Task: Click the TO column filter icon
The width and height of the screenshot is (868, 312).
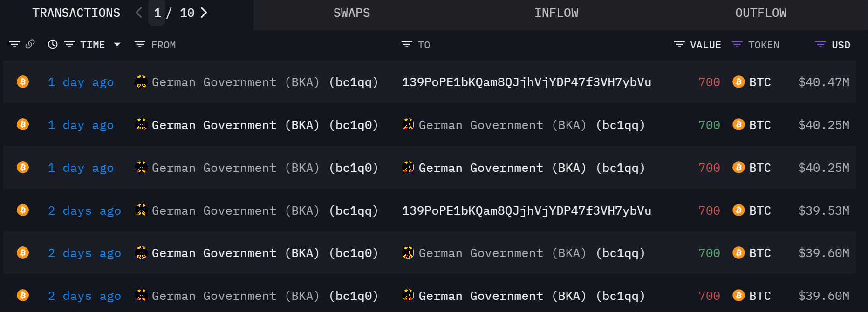Action: pyautogui.click(x=407, y=44)
